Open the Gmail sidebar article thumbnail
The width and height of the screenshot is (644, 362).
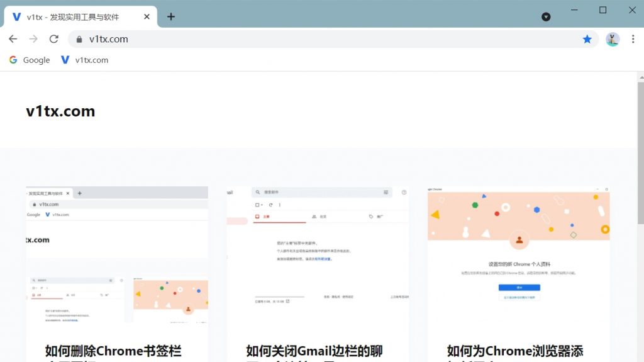tap(318, 254)
